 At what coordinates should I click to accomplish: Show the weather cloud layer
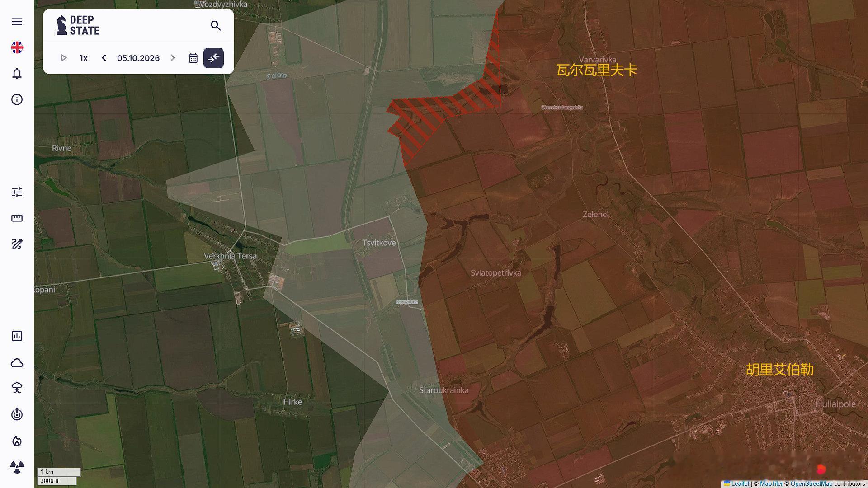click(17, 363)
